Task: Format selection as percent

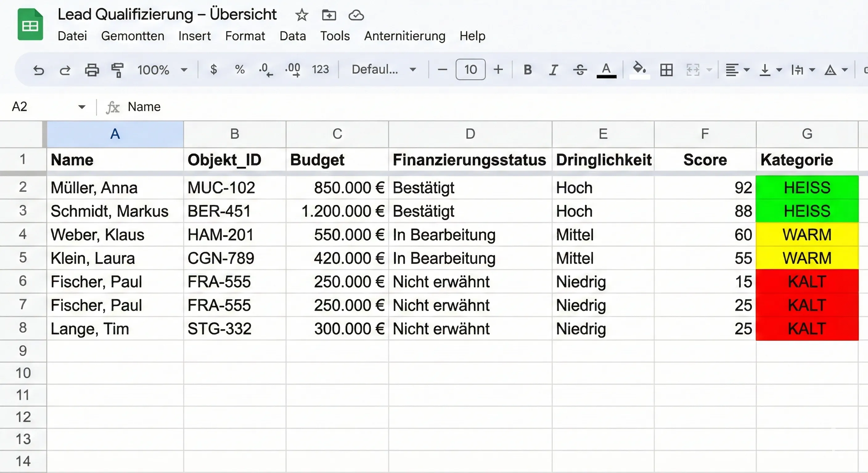Action: (240, 70)
